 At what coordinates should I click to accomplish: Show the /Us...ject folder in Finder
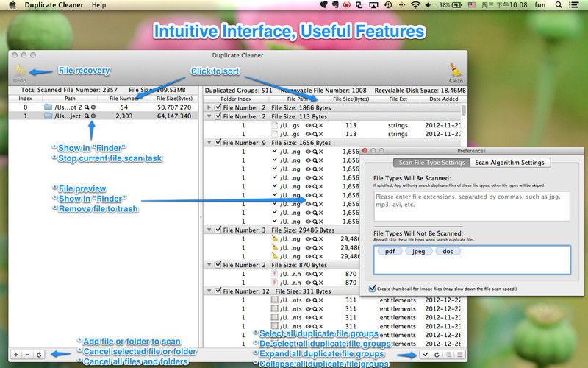click(x=87, y=116)
